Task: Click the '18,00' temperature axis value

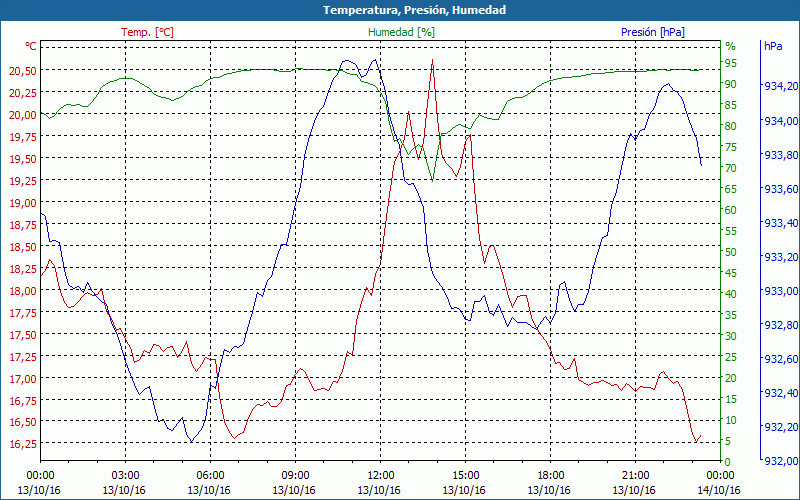Action: [x=23, y=291]
